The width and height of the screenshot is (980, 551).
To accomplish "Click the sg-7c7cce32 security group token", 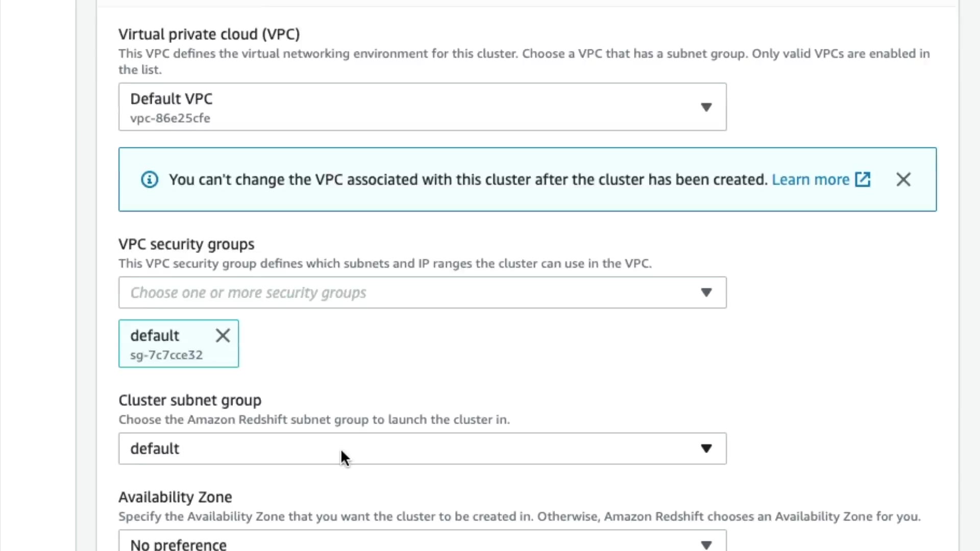I will click(x=166, y=355).
